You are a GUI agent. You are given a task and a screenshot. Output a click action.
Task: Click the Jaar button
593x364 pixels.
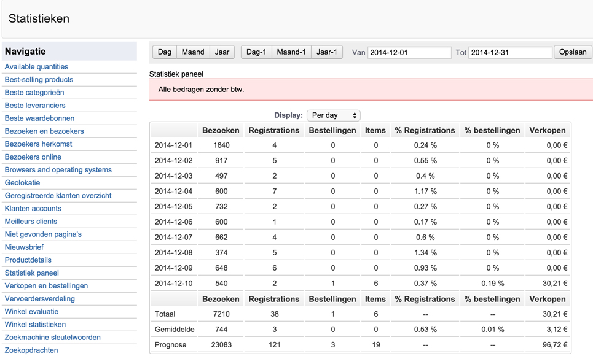point(222,52)
